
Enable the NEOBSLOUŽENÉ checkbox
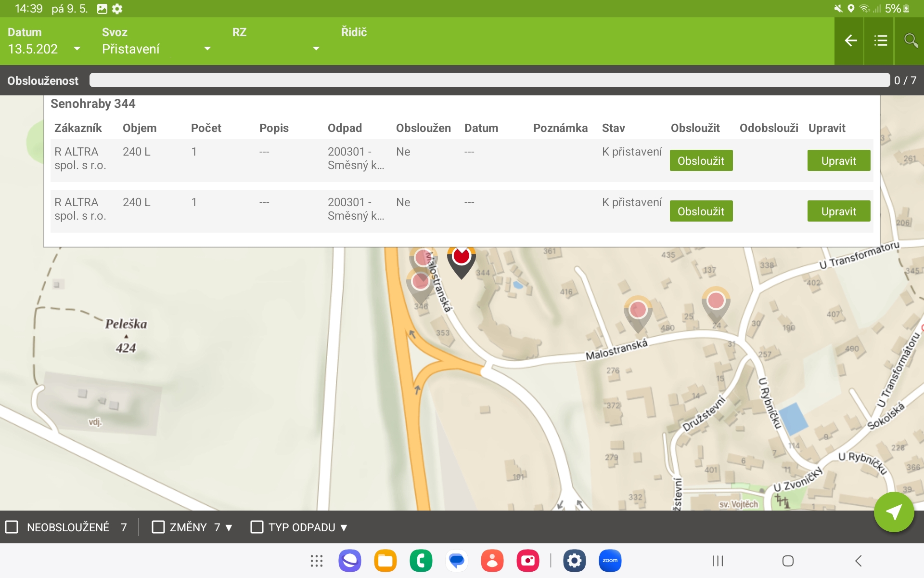tap(12, 527)
